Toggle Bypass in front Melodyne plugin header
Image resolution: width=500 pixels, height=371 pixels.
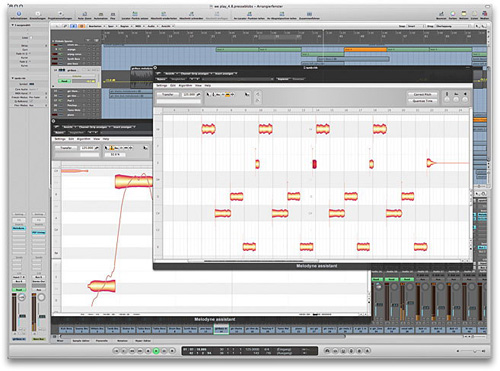click(x=161, y=79)
